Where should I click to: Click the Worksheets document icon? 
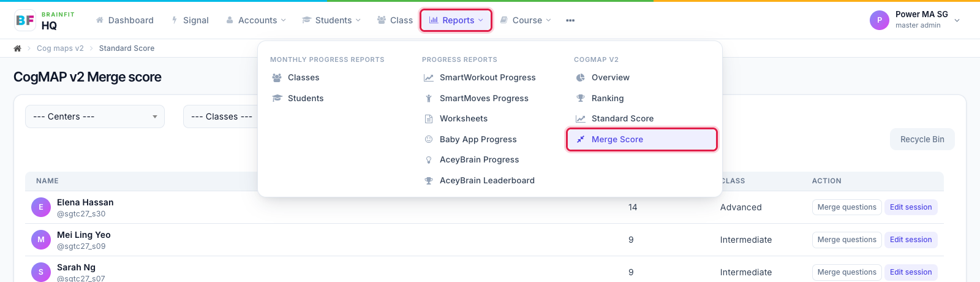click(x=429, y=119)
